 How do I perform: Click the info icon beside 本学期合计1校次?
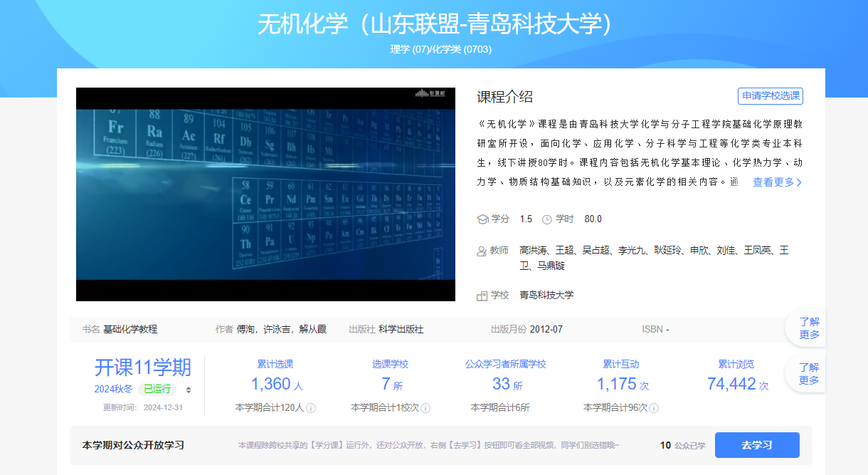[425, 408]
